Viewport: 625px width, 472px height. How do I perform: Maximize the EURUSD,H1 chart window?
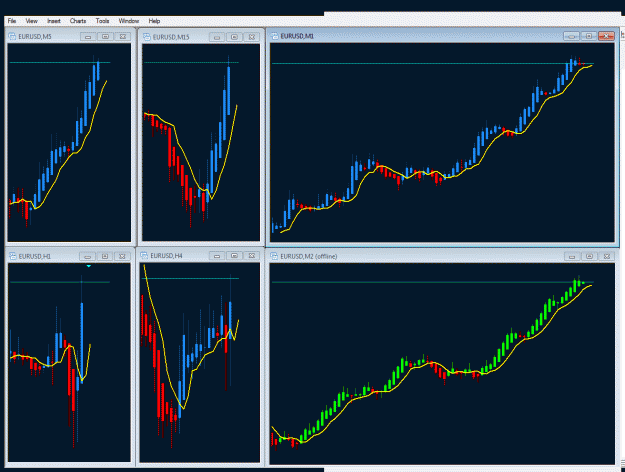click(x=105, y=256)
